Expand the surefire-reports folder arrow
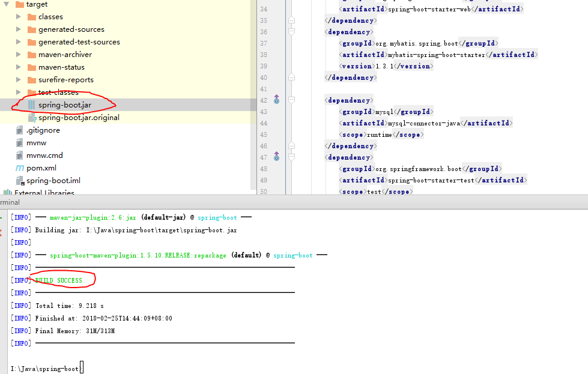 coord(19,79)
